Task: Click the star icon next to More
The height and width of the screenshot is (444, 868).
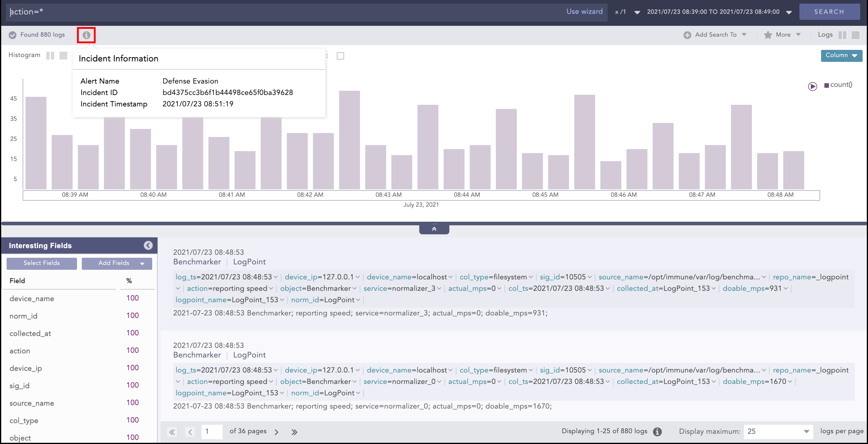Action: pos(768,35)
